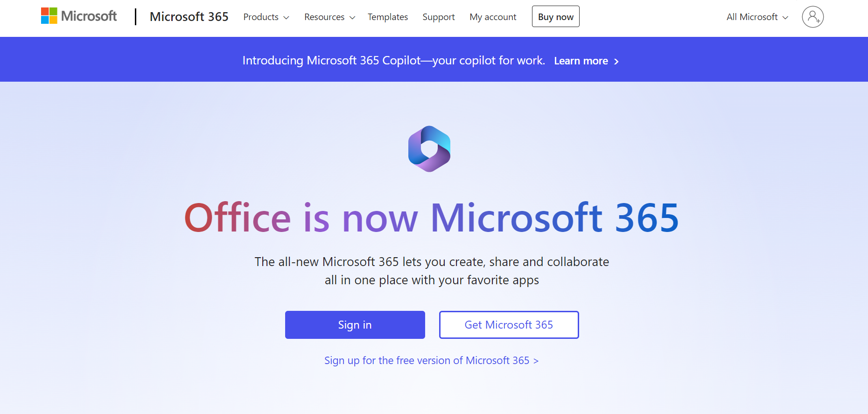Open the free version sign-up link
This screenshot has height=414, width=868.
(x=432, y=360)
